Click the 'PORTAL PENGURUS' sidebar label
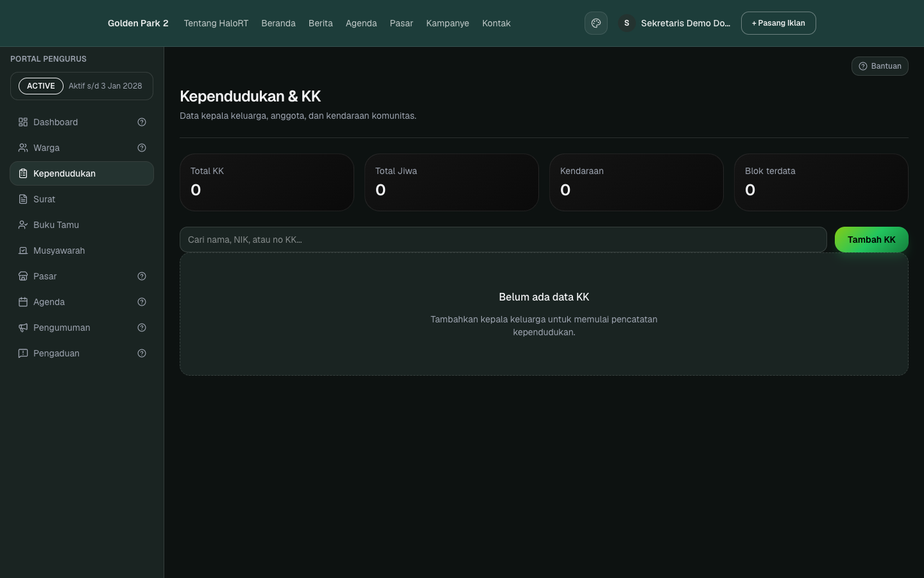The image size is (924, 578). tap(48, 59)
